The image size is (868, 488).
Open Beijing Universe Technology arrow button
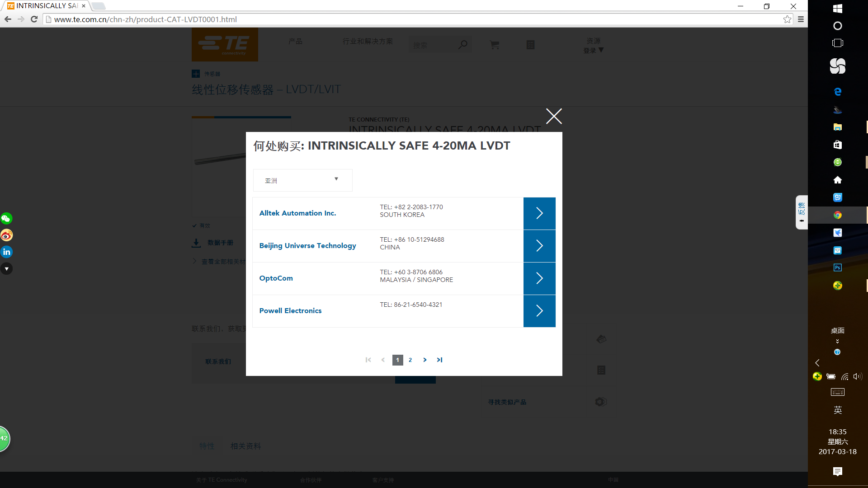(539, 246)
